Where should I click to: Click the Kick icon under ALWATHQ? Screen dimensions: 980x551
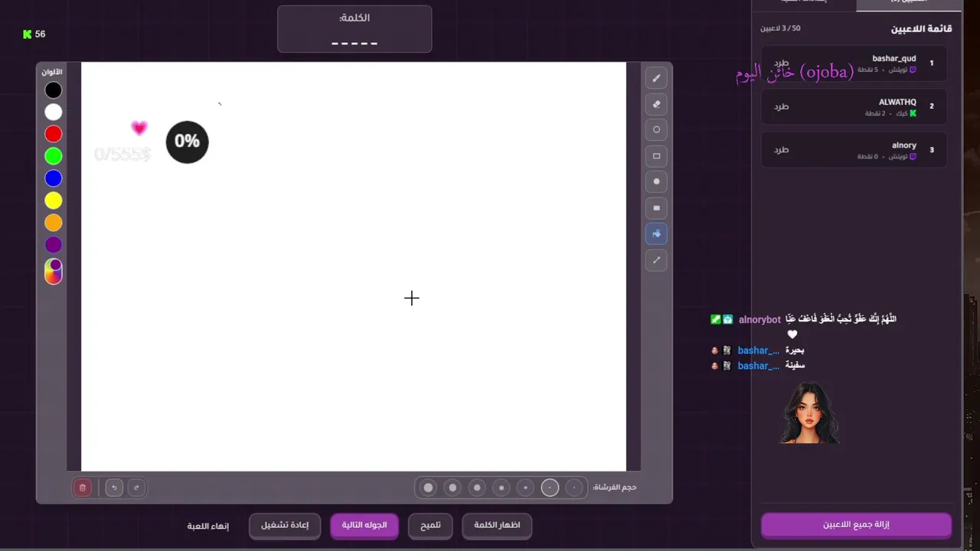click(x=913, y=113)
